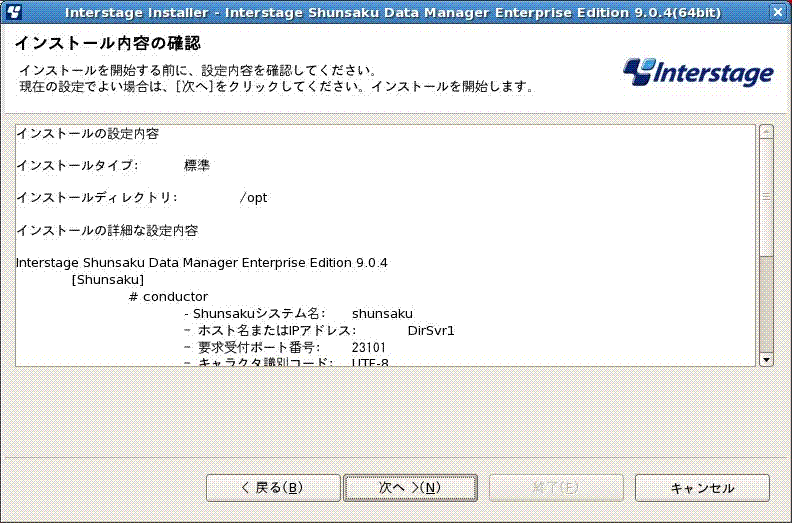Viewport: 792px width, 523px height.
Task: Click the 'インストール内容の確認' page title
Action: [108, 43]
